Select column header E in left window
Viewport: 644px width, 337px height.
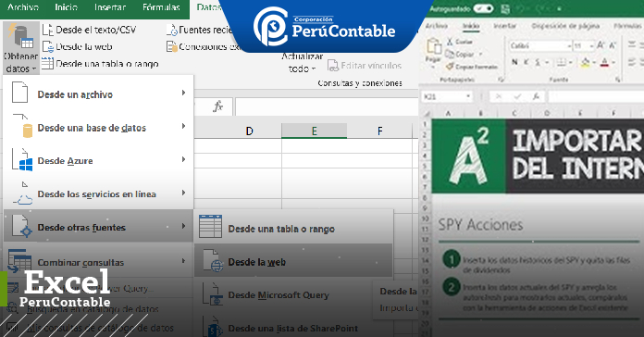(315, 131)
